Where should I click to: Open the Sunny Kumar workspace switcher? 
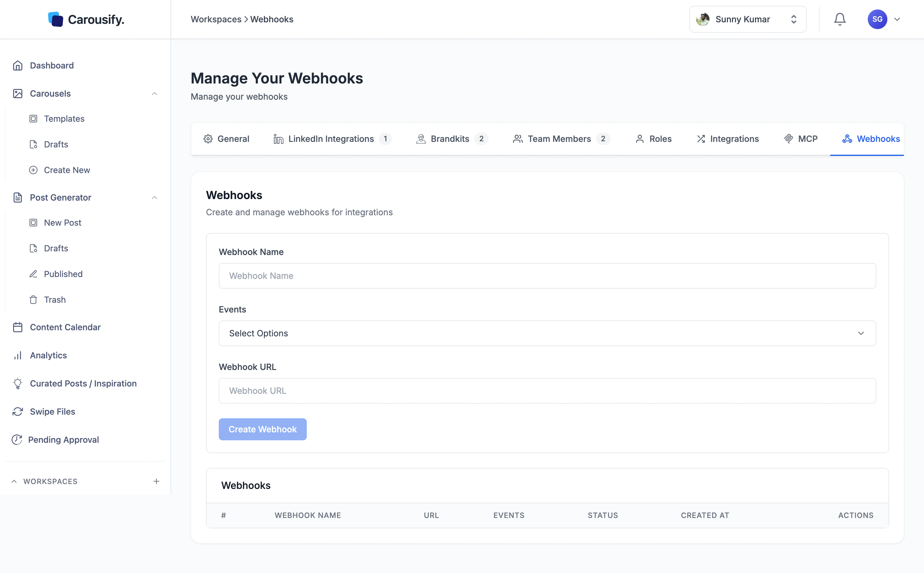(x=747, y=19)
